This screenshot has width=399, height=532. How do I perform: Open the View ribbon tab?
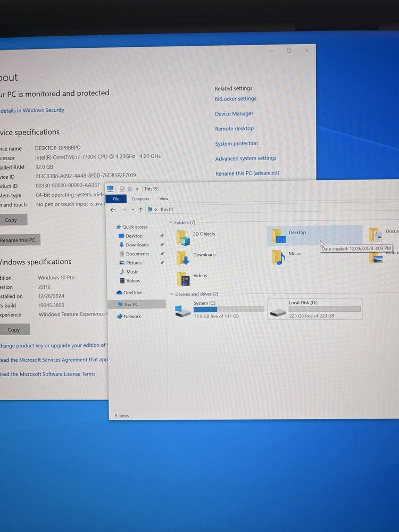[164, 198]
